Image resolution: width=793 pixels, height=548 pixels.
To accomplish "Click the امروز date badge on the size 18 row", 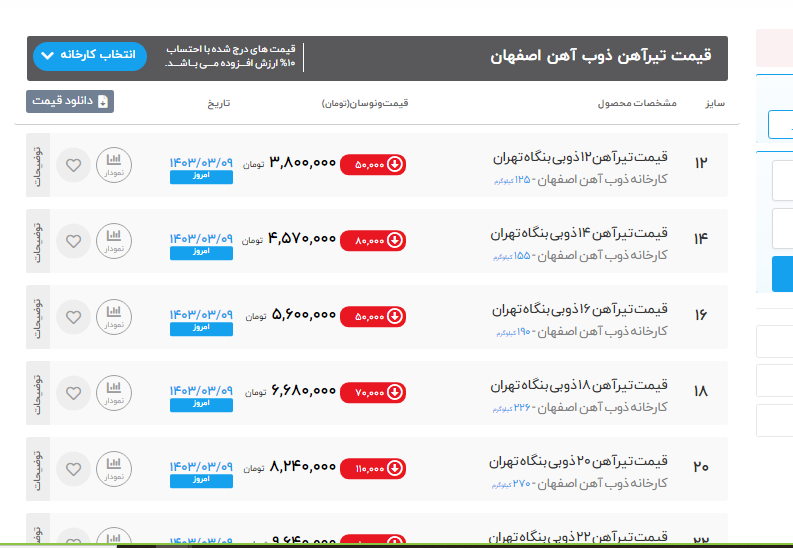I will coord(201,405).
